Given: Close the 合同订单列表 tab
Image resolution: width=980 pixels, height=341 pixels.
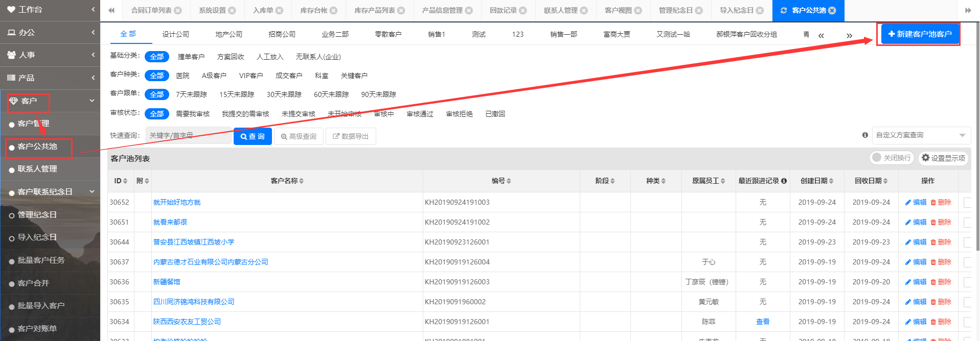Looking at the screenshot, I should coord(178,10).
